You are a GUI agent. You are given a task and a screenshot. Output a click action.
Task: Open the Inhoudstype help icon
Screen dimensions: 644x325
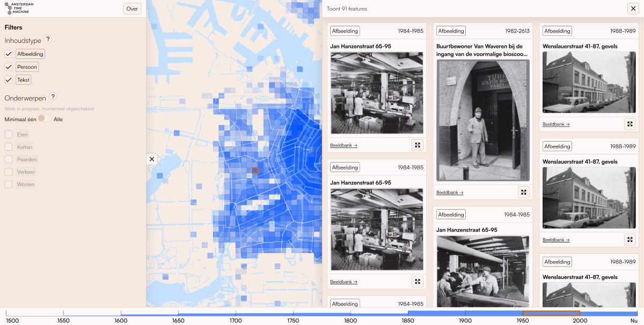[x=48, y=39]
